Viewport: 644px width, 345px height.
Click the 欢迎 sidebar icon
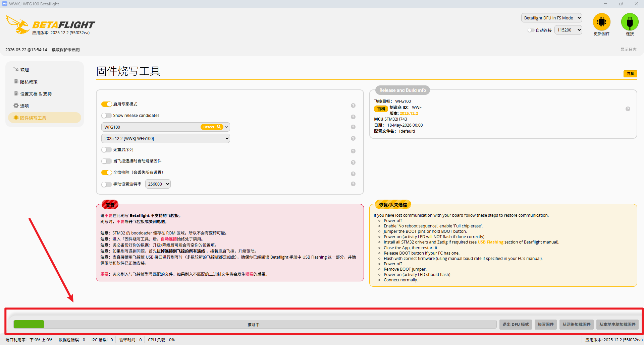click(16, 69)
